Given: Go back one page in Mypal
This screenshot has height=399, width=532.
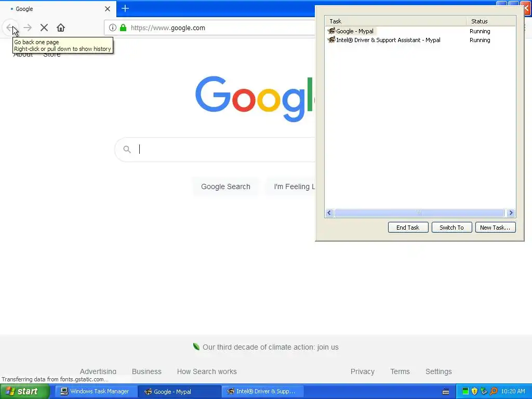Looking at the screenshot, I should click(10, 28).
